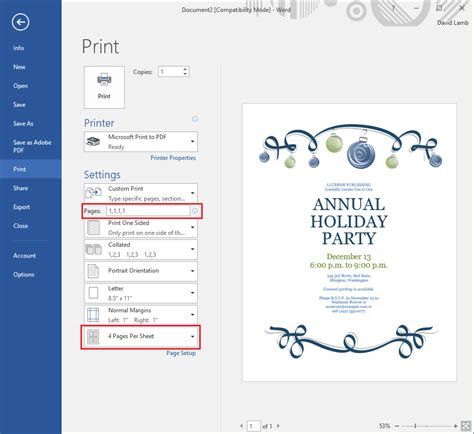Click the printer device icon in Printer dropdown
This screenshot has height=434, width=474.
coord(93,142)
